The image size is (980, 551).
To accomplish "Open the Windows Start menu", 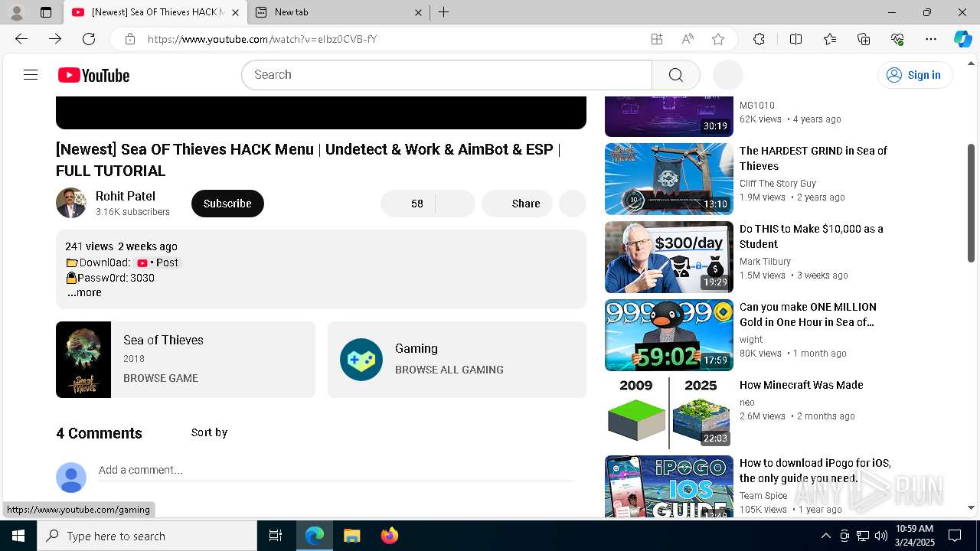I will click(x=18, y=536).
